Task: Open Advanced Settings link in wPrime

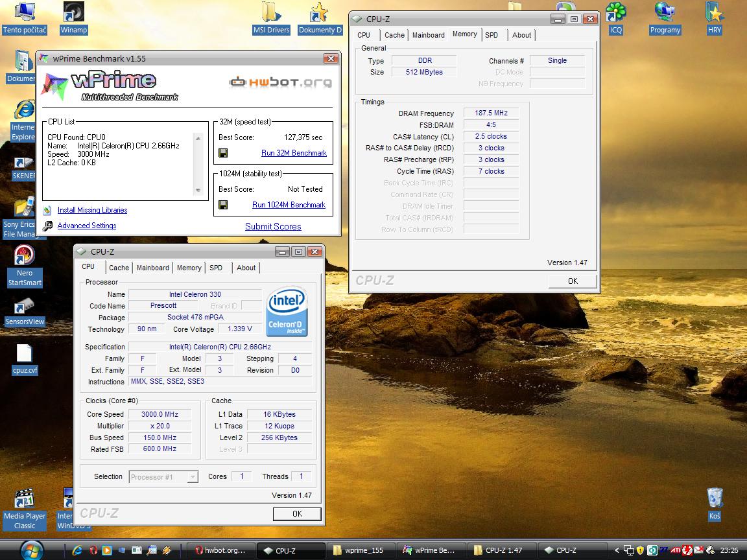Action: click(87, 226)
